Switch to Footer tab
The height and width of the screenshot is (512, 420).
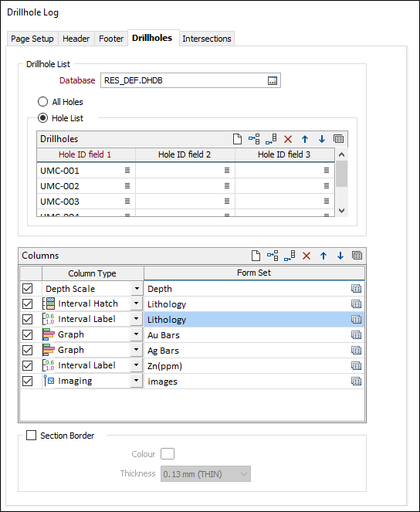111,39
